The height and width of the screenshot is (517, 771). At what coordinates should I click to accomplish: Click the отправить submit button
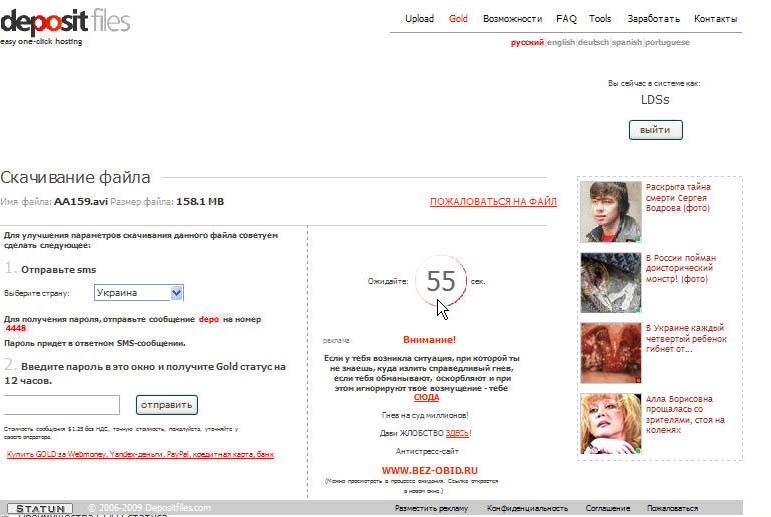click(x=167, y=405)
